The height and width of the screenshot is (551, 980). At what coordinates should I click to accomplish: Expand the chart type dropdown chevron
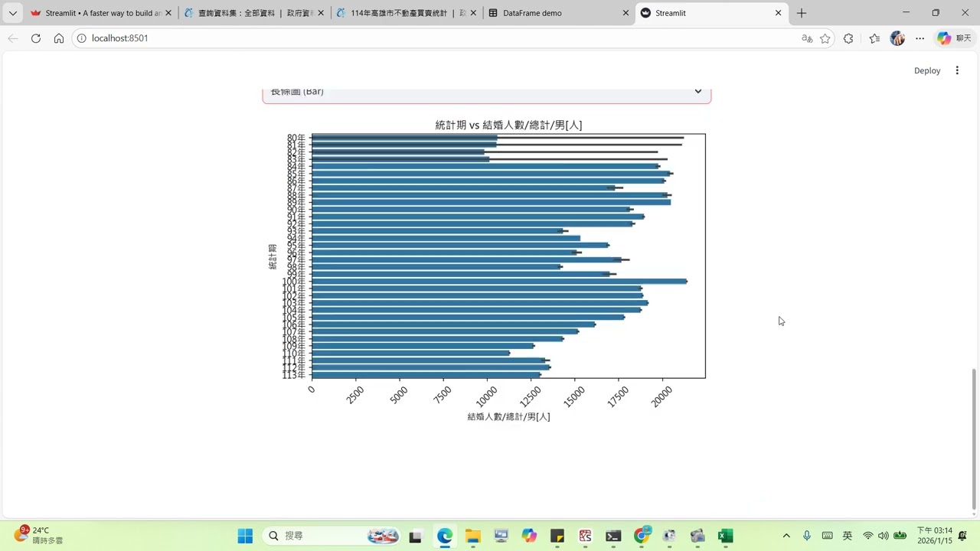(698, 91)
